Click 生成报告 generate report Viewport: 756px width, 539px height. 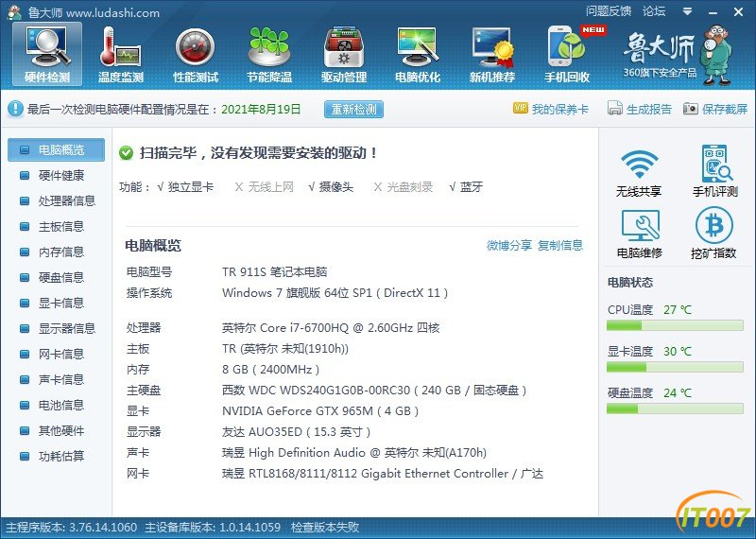640,109
